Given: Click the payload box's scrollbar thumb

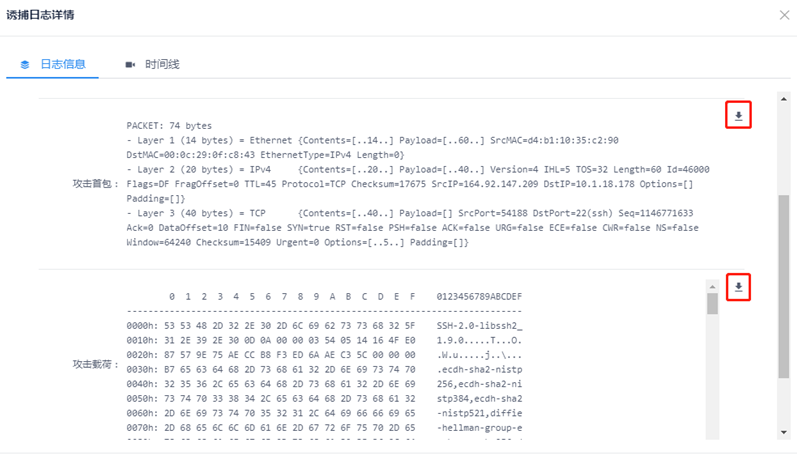Looking at the screenshot, I should click(x=712, y=303).
